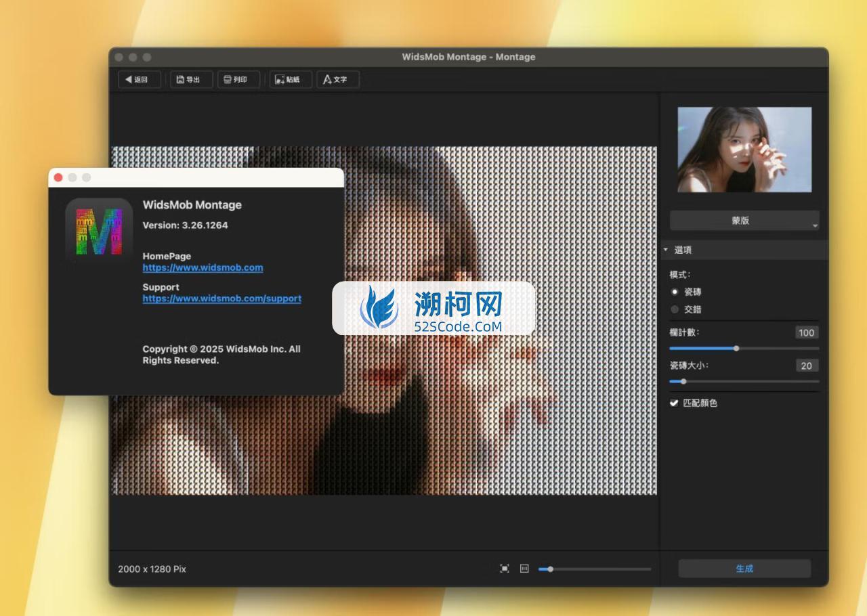Print the montage with 列印

tap(238, 79)
